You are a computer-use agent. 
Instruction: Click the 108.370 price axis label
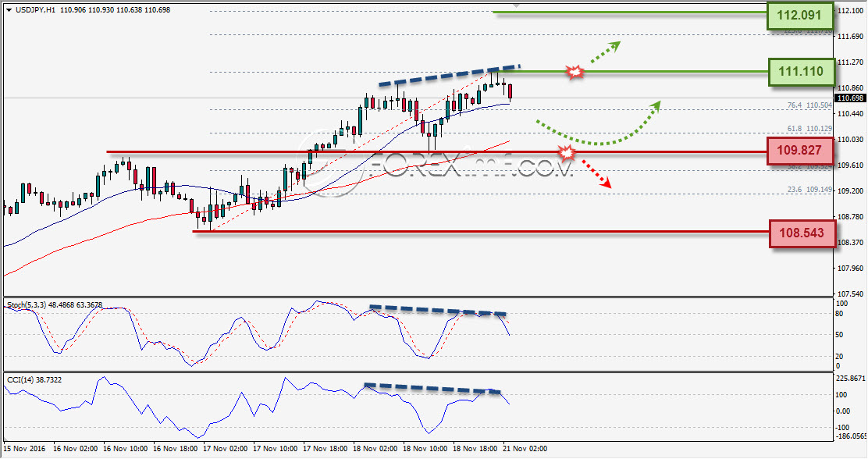coord(851,242)
